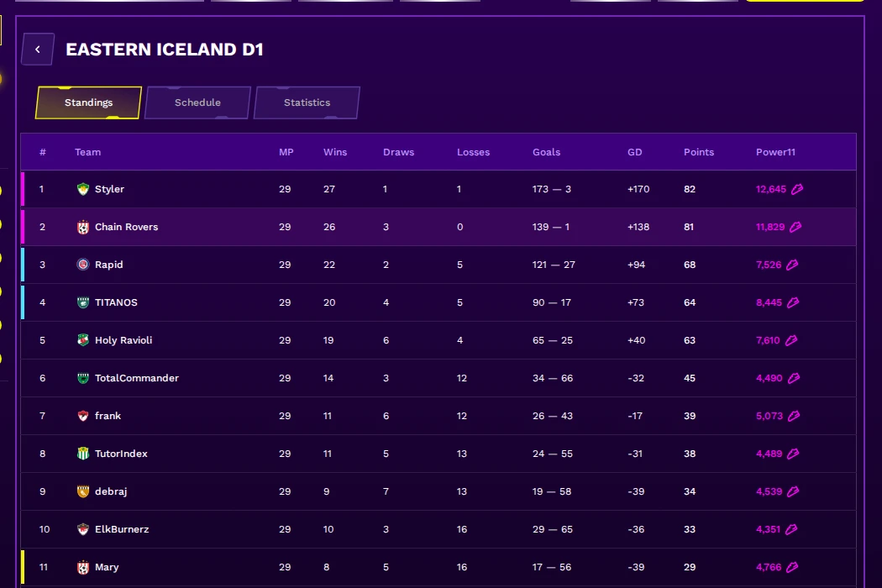Click the boot icon next to 8,445
Screen dimensions: 882x588
click(793, 302)
